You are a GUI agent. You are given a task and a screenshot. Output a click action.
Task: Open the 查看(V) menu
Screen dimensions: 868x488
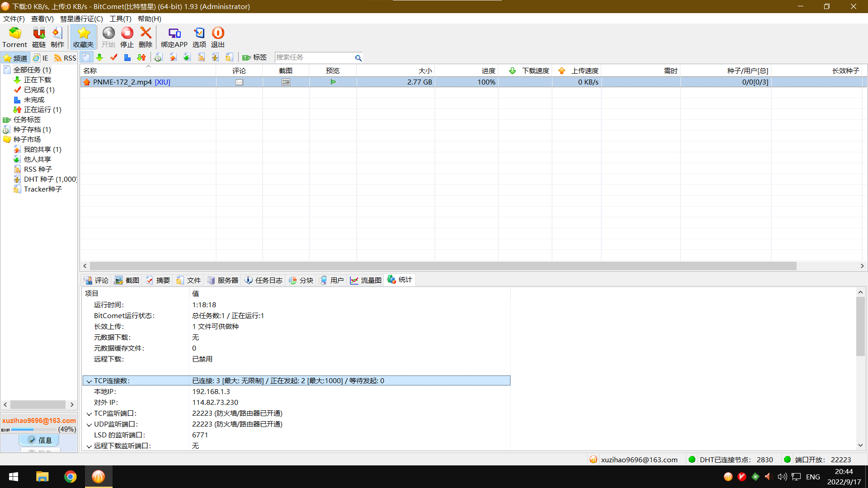tap(42, 19)
